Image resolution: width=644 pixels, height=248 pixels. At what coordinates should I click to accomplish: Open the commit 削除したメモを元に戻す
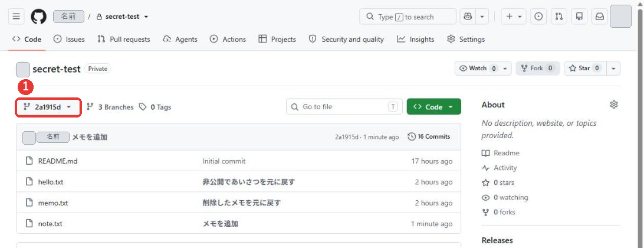pos(242,203)
